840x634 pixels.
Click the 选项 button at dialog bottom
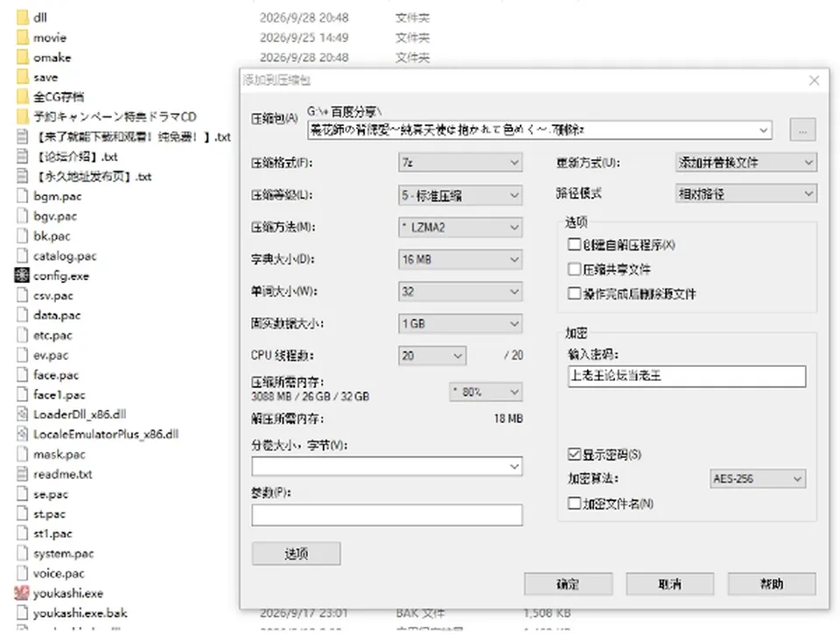[x=297, y=553]
